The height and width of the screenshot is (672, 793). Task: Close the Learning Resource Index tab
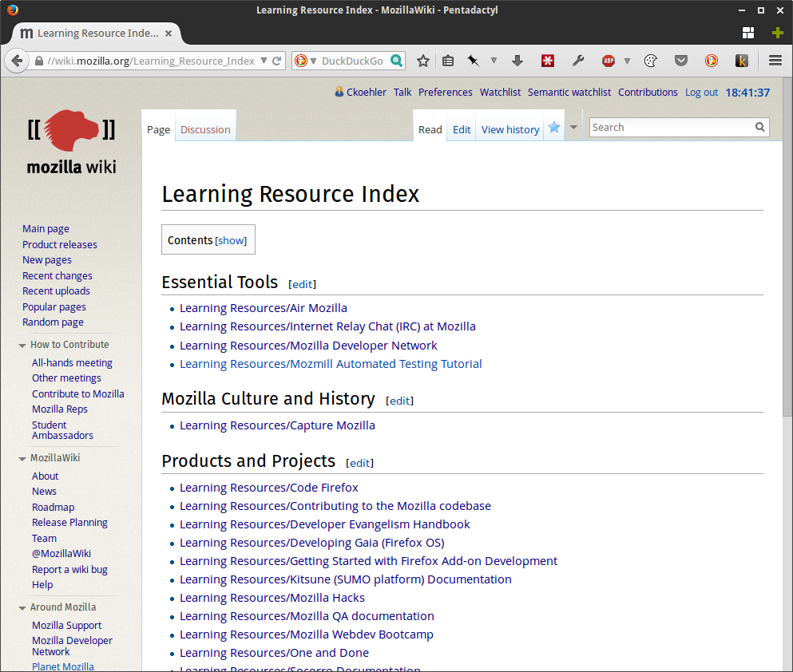tap(169, 34)
